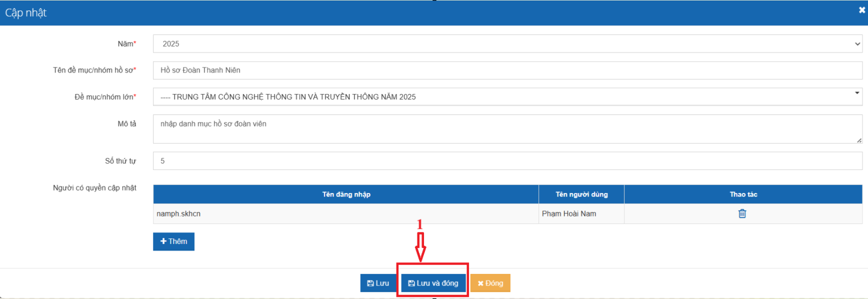Open the Năm year dropdown
This screenshot has width=868, height=299.
pyautogui.click(x=507, y=44)
